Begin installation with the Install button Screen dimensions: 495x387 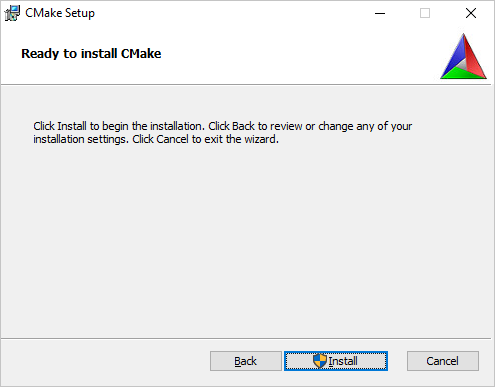[x=336, y=361]
